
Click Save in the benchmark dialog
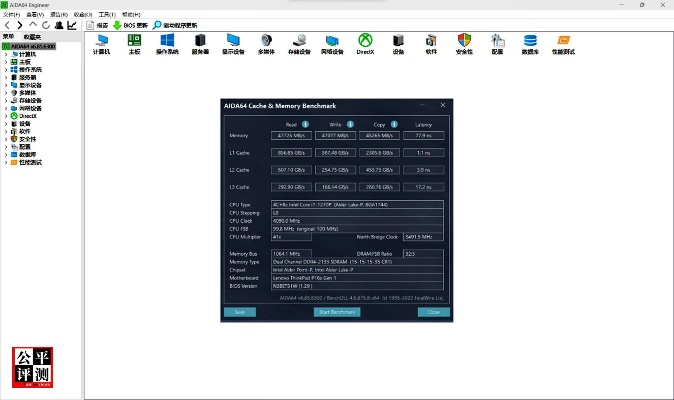point(239,312)
